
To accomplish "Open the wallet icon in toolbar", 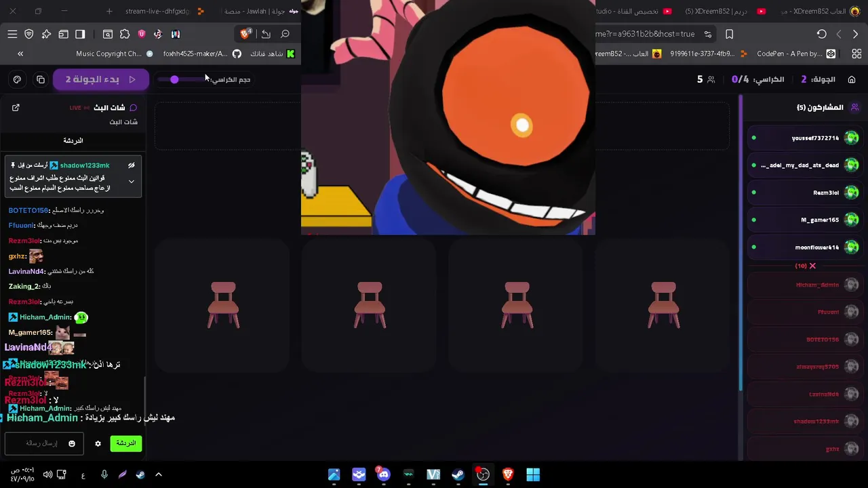I will [x=63, y=34].
